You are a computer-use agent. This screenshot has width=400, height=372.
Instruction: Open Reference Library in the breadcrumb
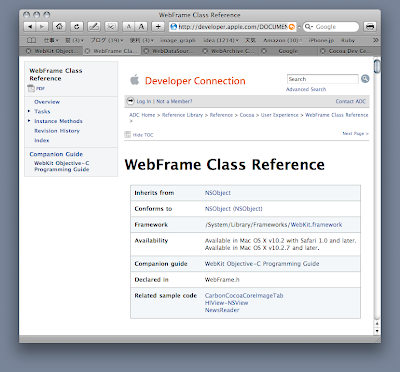pos(182,115)
